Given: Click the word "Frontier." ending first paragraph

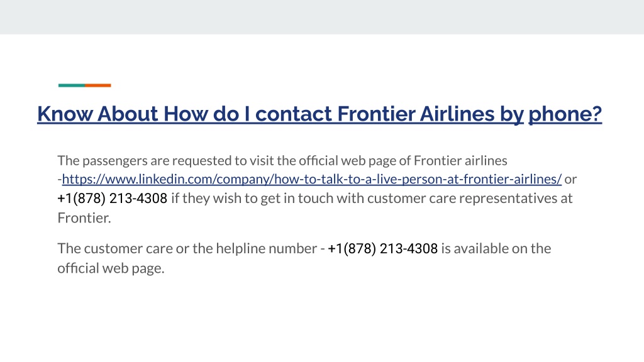Looking at the screenshot, I should click(84, 218).
